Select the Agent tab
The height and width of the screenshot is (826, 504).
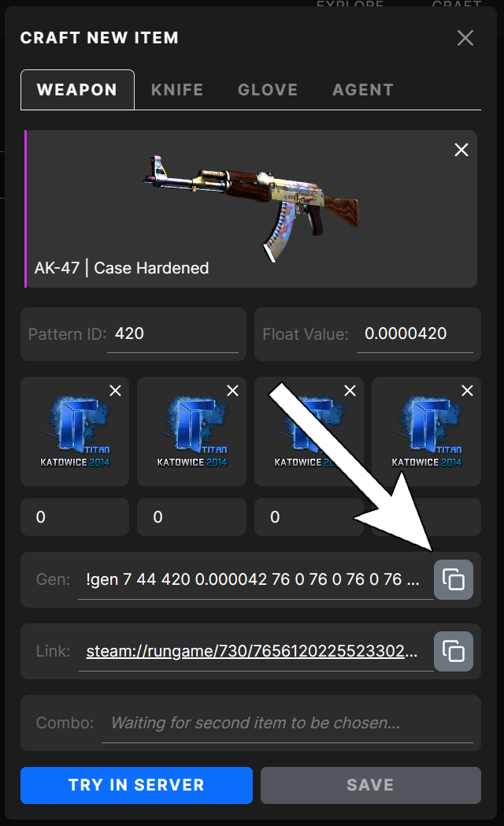[x=362, y=90]
